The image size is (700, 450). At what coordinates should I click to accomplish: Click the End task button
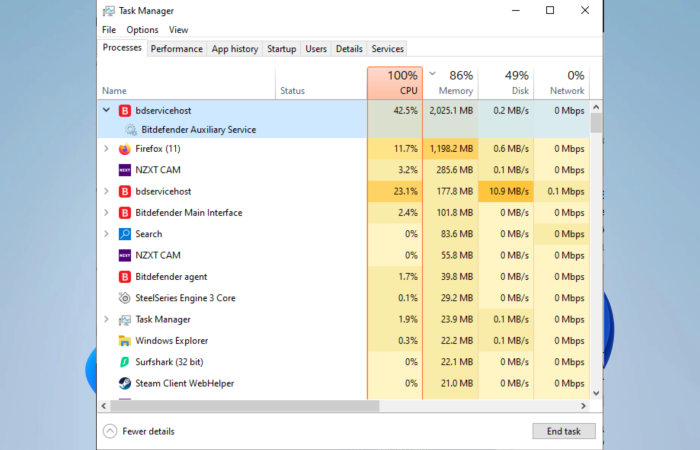click(x=564, y=431)
